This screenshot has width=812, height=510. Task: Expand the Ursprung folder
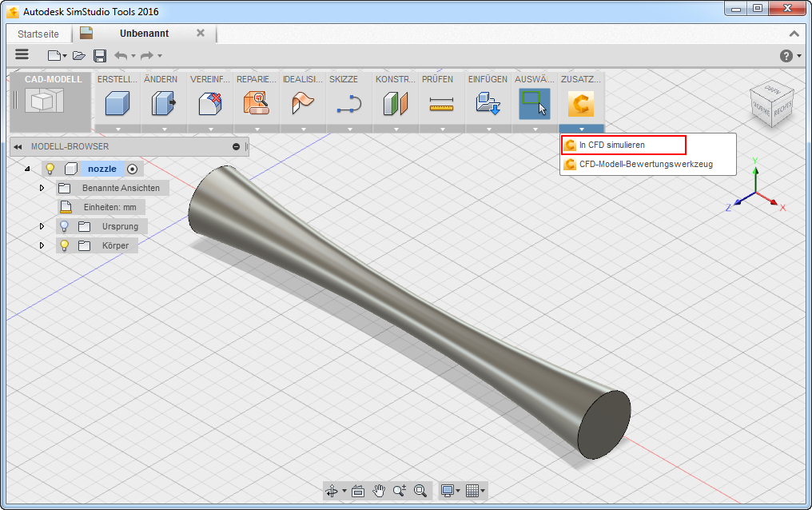point(42,226)
